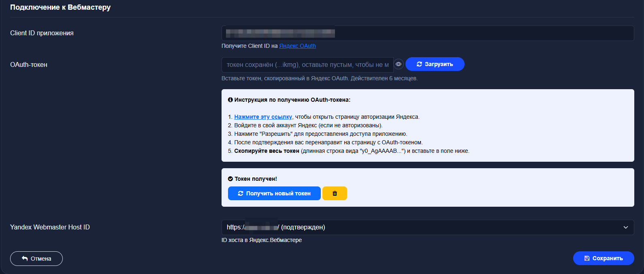The image size is (644, 274).
Task: Delete the token with the yellow trash button
Action: (x=335, y=193)
